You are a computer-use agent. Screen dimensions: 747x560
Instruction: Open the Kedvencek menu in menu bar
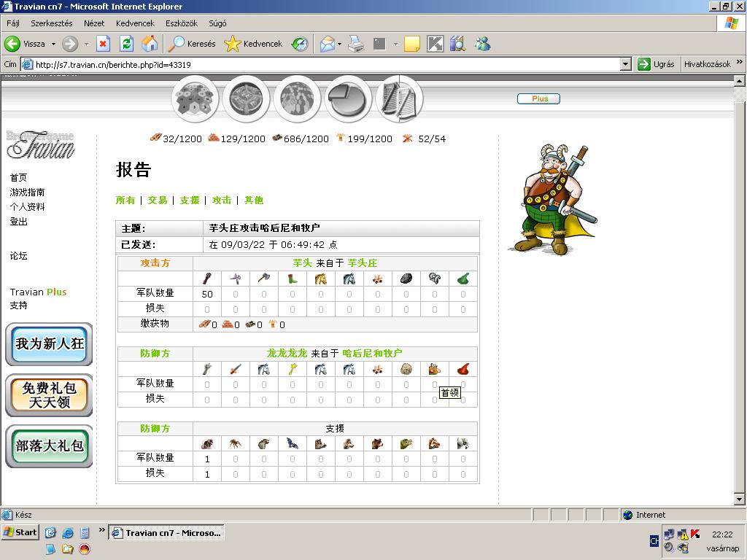tap(135, 23)
